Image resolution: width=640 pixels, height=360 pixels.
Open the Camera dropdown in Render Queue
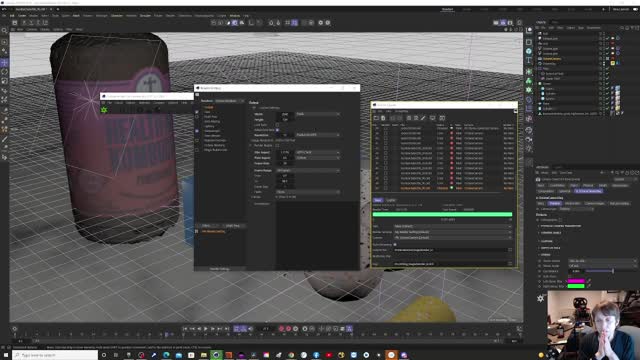[452, 238]
